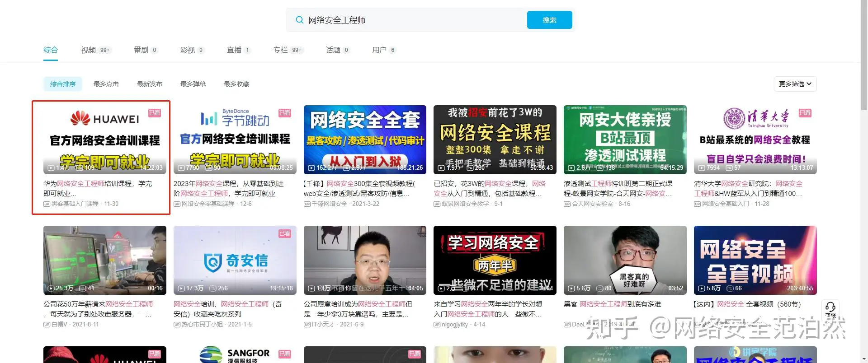The width and height of the screenshot is (868, 363).
Task: Visit uploader 蚁景网络安全教学
Action: 465,204
